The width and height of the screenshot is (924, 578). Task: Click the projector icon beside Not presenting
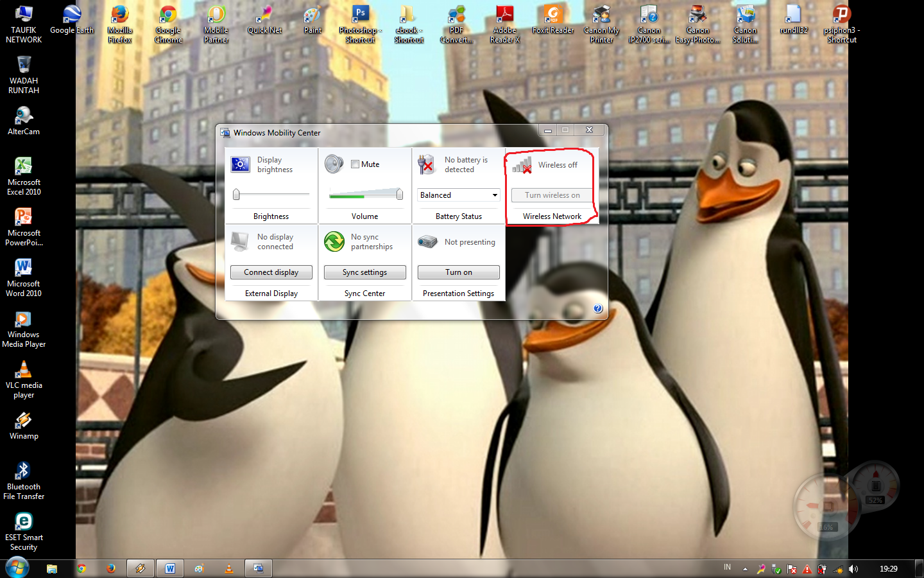point(427,241)
